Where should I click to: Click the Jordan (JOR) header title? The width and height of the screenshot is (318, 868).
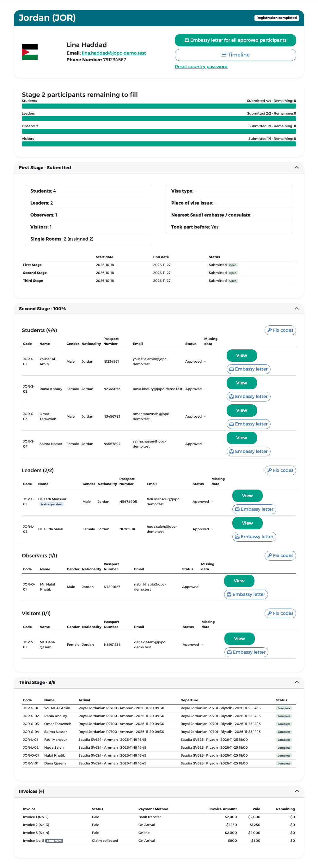coord(47,18)
